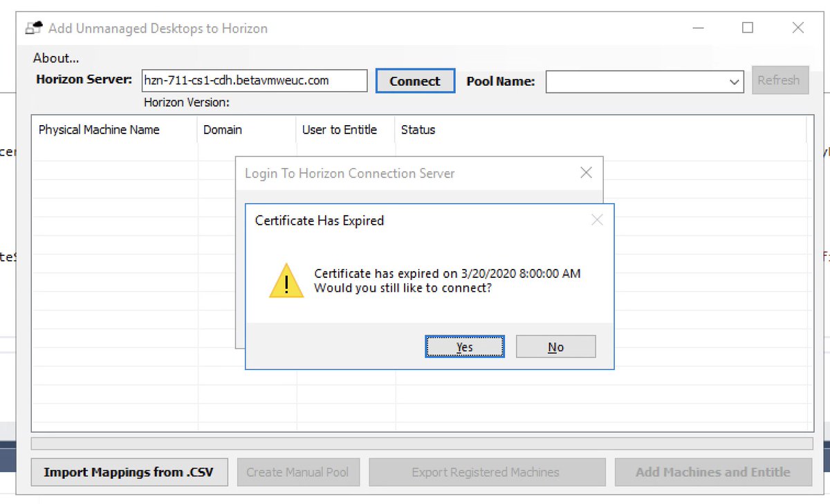Close the Certificate Has Expired dialog
Viewport: 830px width, 504px height.
coord(597,221)
